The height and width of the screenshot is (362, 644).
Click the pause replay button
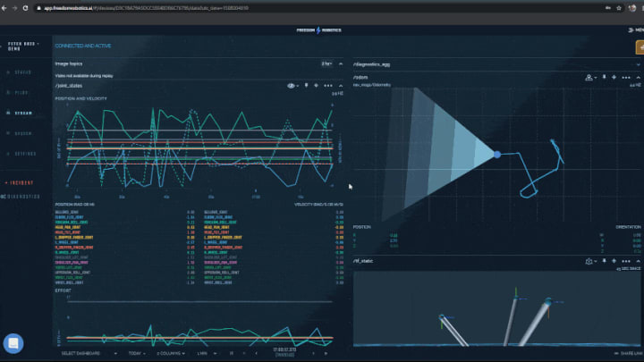pos(232,353)
